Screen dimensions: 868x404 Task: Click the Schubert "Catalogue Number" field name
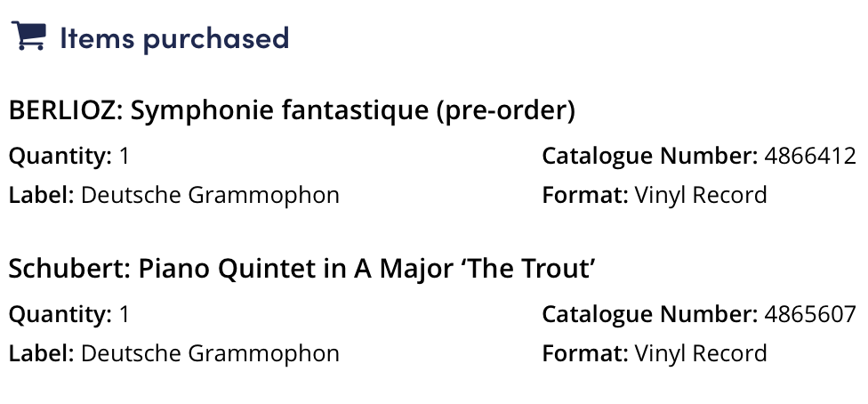pyautogui.click(x=650, y=315)
